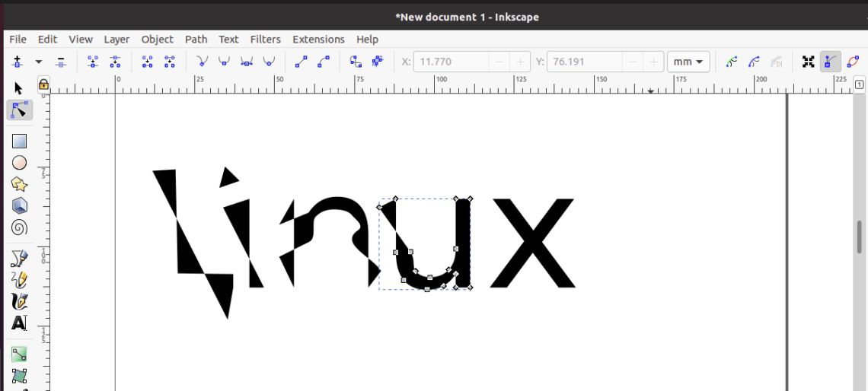The width and height of the screenshot is (868, 391).
Task: Click Object to Path icon
Action: pyautogui.click(x=356, y=62)
